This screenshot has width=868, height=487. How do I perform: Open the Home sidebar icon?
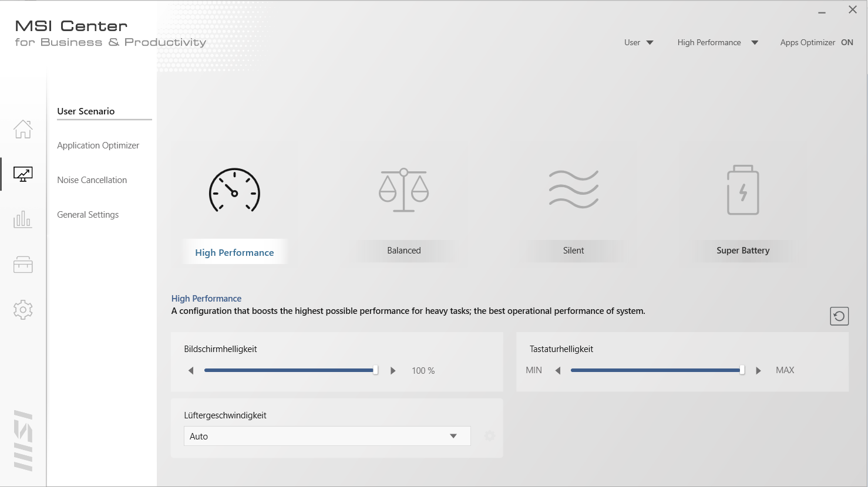coord(23,128)
